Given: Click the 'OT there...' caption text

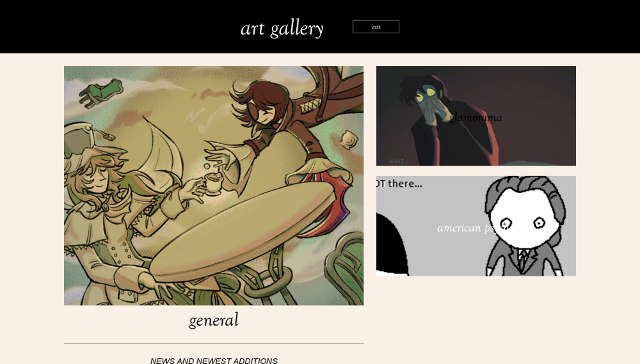Looking at the screenshot, I should click(x=399, y=184).
